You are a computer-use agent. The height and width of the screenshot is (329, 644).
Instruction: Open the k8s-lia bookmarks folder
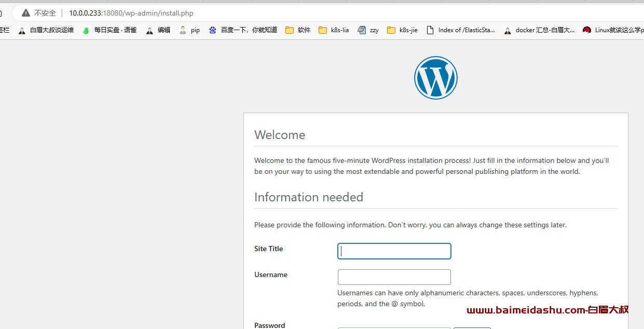[334, 30]
